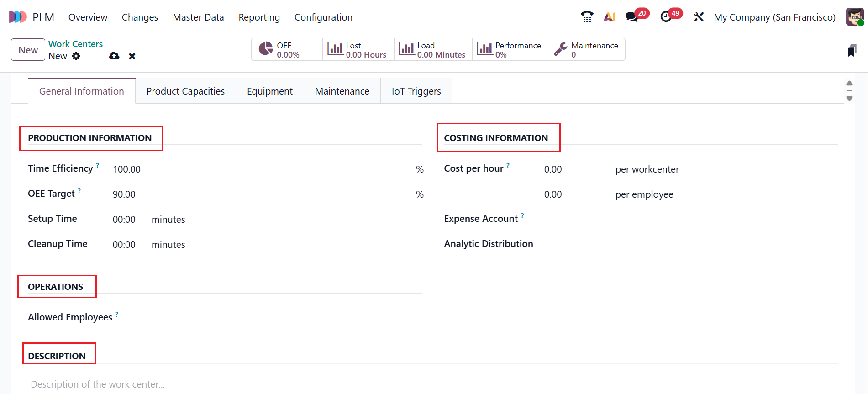Open the Master Data menu
This screenshot has height=394, width=868.
pos(198,17)
